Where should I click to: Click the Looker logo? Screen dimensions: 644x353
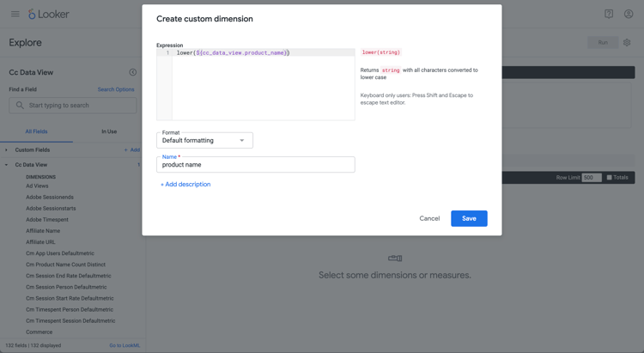(49, 14)
